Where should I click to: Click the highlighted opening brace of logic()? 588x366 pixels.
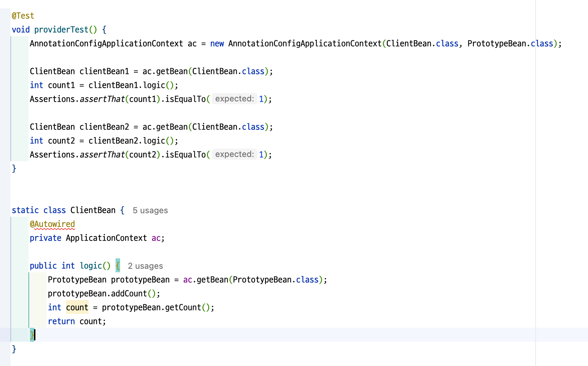tap(118, 266)
